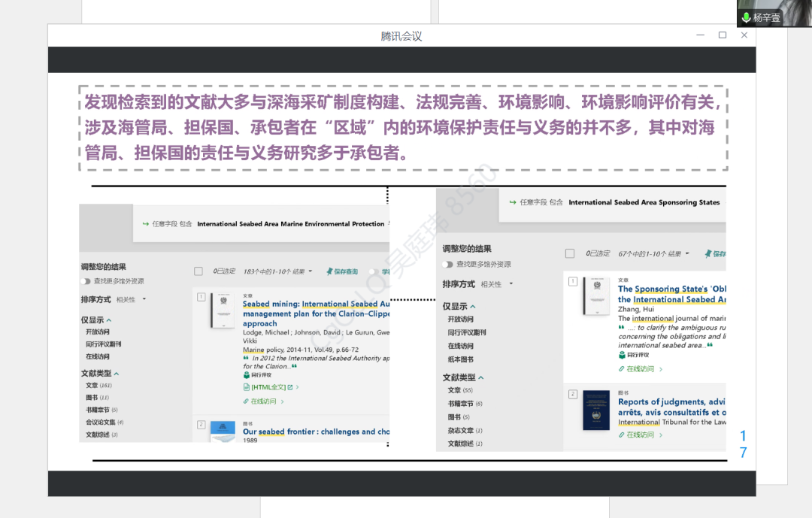Click the chain link icon under Zhang Hui article

click(622, 369)
